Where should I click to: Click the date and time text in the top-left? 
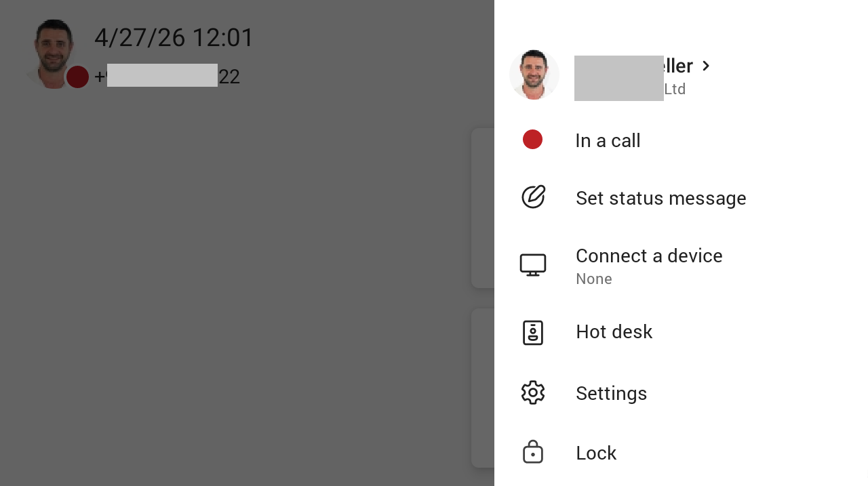pos(174,37)
